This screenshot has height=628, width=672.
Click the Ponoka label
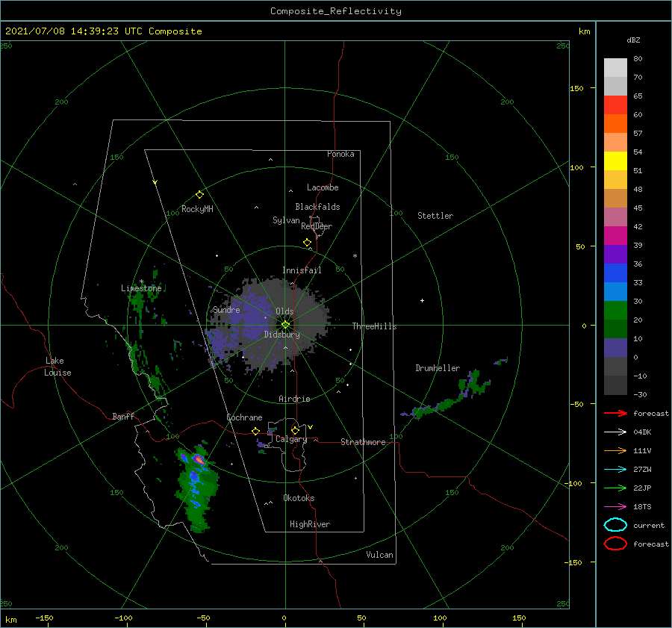pos(340,154)
